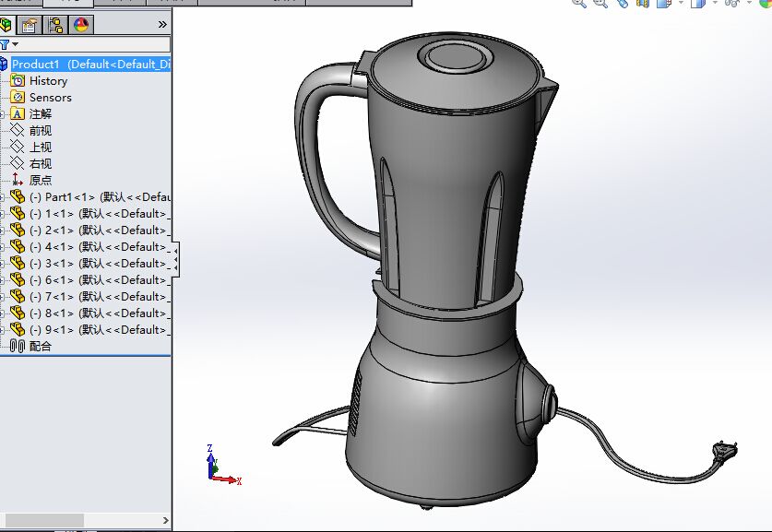Click the second zoom magnifier icon
772x532 pixels.
pyautogui.click(x=600, y=4)
